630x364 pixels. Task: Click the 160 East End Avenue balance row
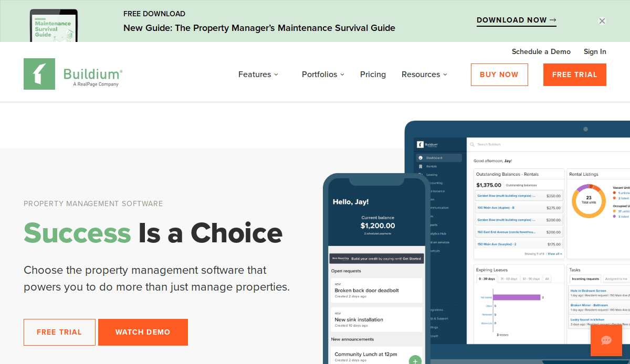(519, 232)
